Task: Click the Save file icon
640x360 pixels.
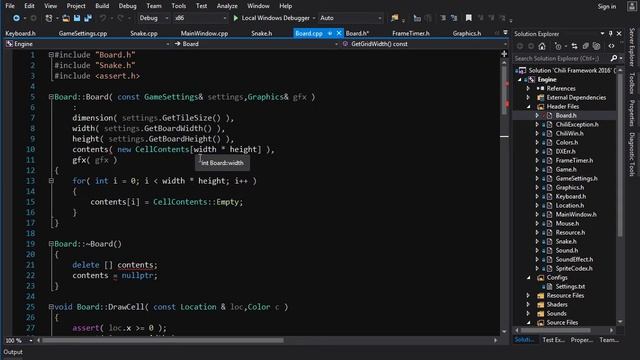Action: 77,18
